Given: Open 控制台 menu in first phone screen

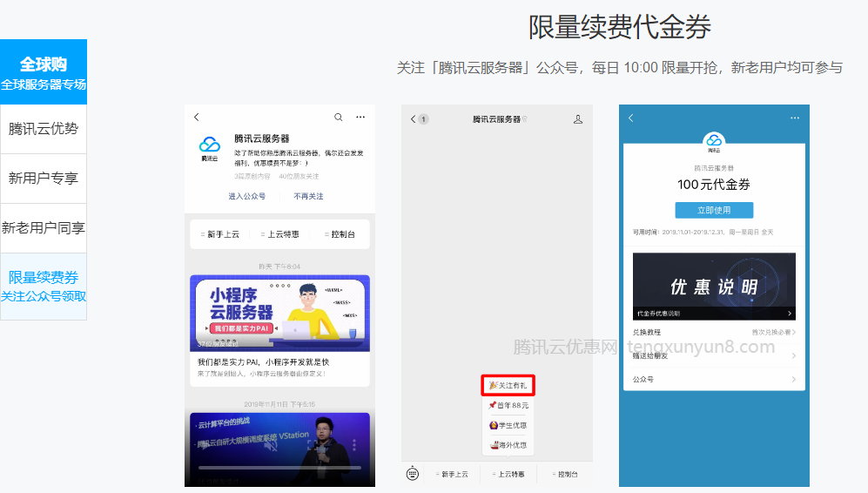Looking at the screenshot, I should coord(340,234).
